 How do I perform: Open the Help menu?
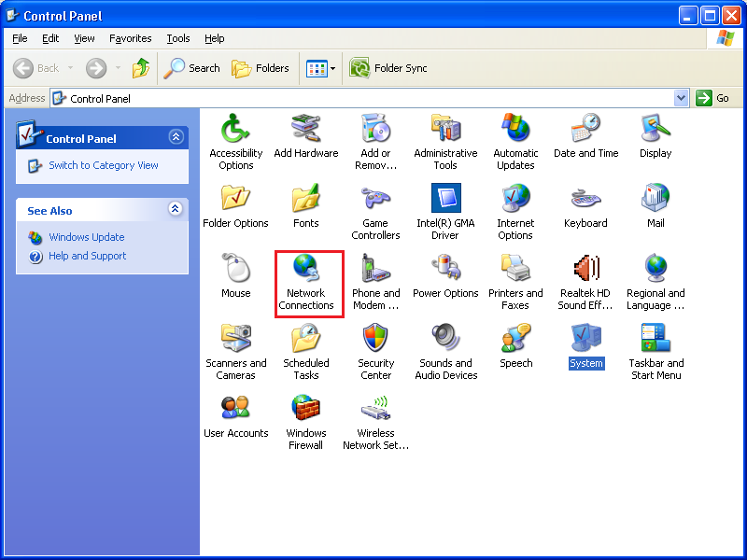[215, 38]
